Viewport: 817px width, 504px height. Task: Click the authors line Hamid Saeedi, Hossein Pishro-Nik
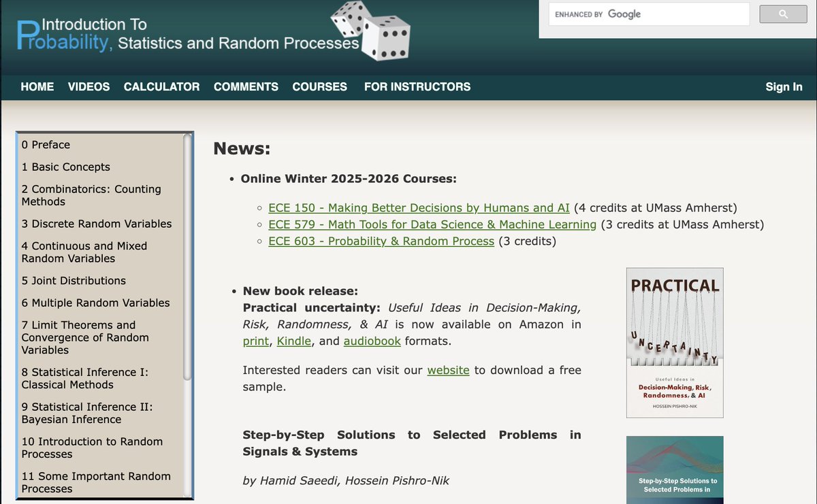click(346, 481)
